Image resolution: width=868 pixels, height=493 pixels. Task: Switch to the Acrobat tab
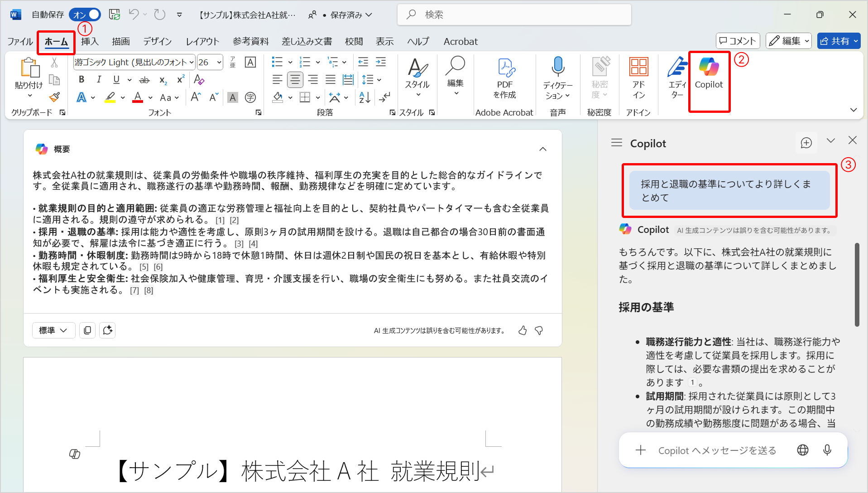click(460, 41)
